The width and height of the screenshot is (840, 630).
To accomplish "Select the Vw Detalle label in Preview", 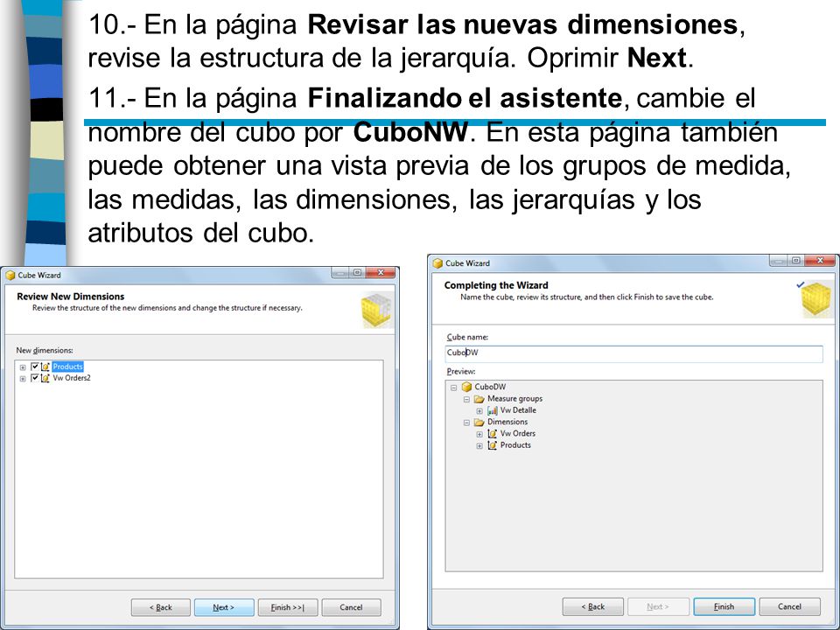I will click(x=518, y=410).
